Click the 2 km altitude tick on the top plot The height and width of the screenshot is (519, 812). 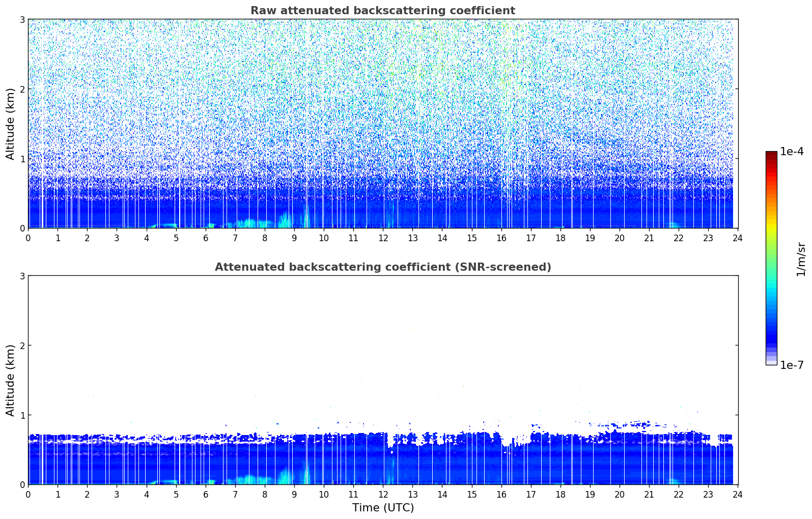[x=22, y=89]
